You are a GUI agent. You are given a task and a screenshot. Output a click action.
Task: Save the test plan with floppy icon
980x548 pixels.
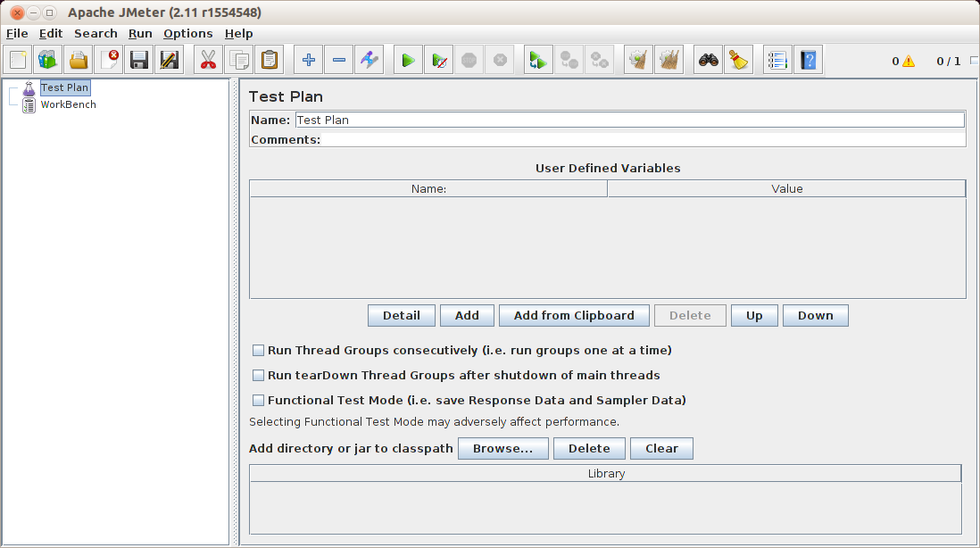tap(138, 60)
